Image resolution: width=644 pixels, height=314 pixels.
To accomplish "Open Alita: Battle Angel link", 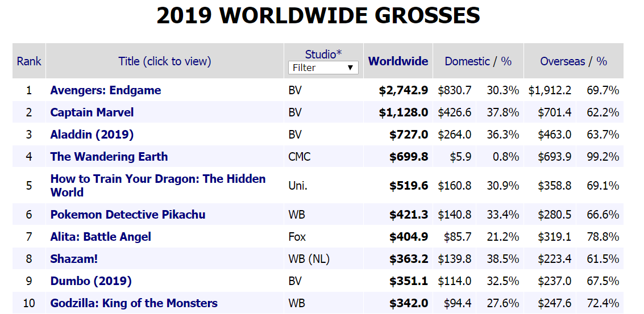I will coord(101,237).
